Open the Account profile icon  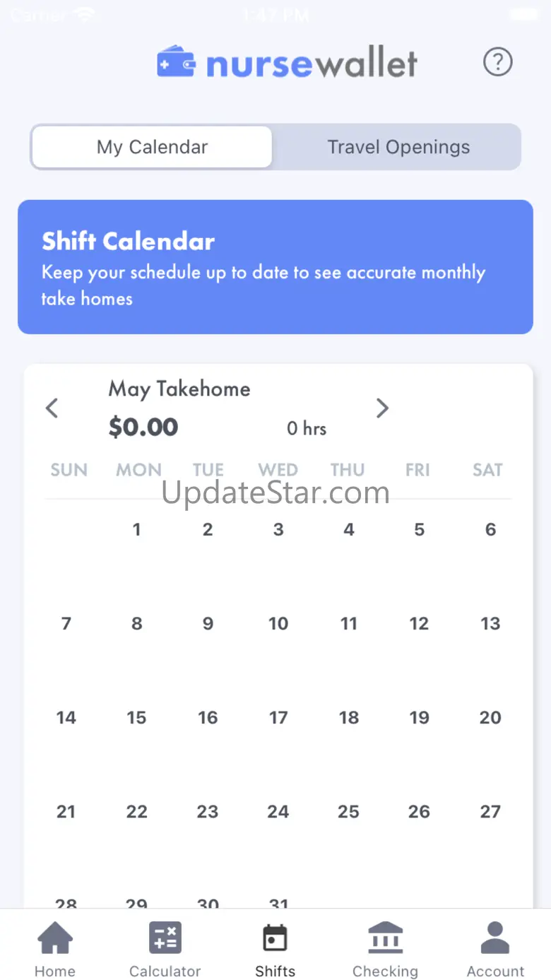(x=495, y=938)
